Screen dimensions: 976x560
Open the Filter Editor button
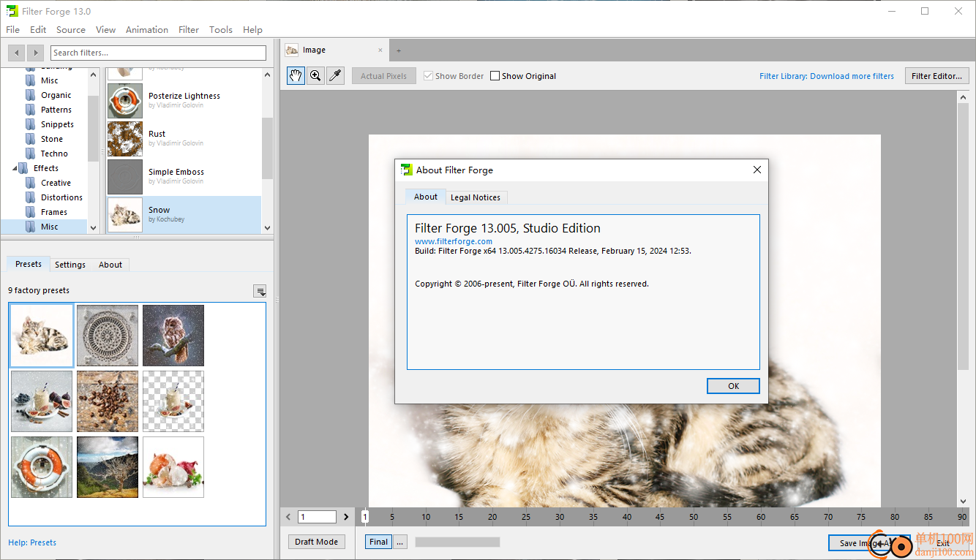937,76
